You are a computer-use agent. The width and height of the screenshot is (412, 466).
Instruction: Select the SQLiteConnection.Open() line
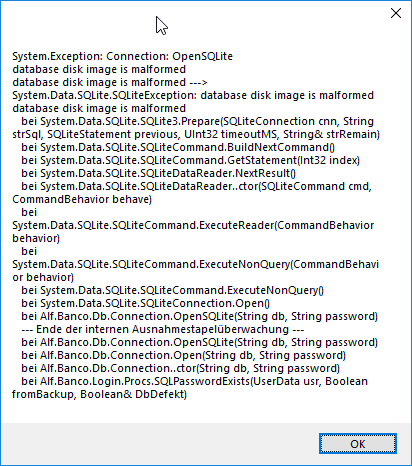click(146, 303)
